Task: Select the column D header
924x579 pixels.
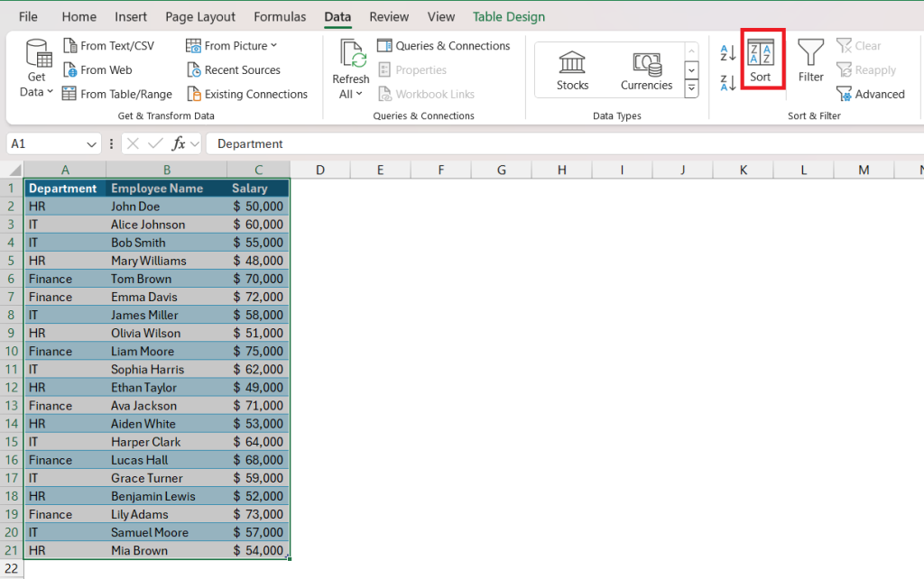Action: coord(320,170)
